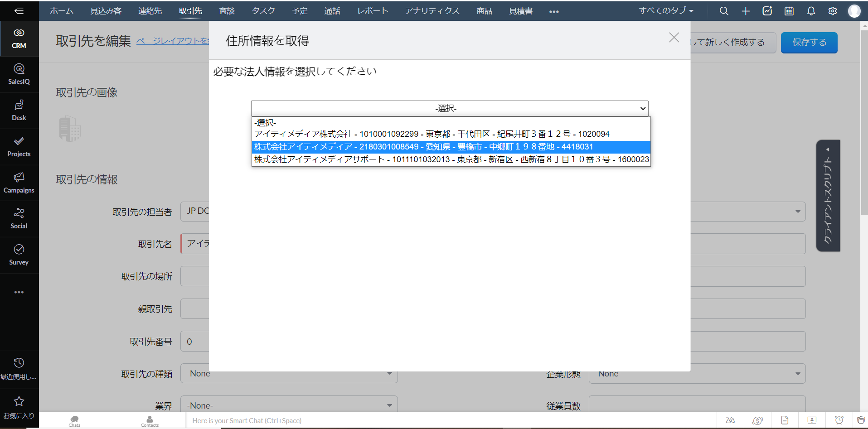Click the alarm clock icon in bottom bar
Screen dimensions: 868x429
(x=839, y=420)
